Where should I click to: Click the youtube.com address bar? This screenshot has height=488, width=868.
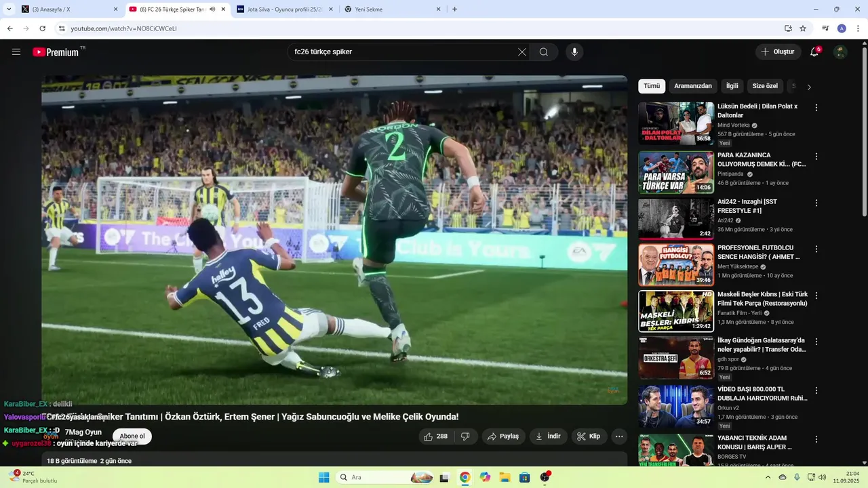click(420, 28)
